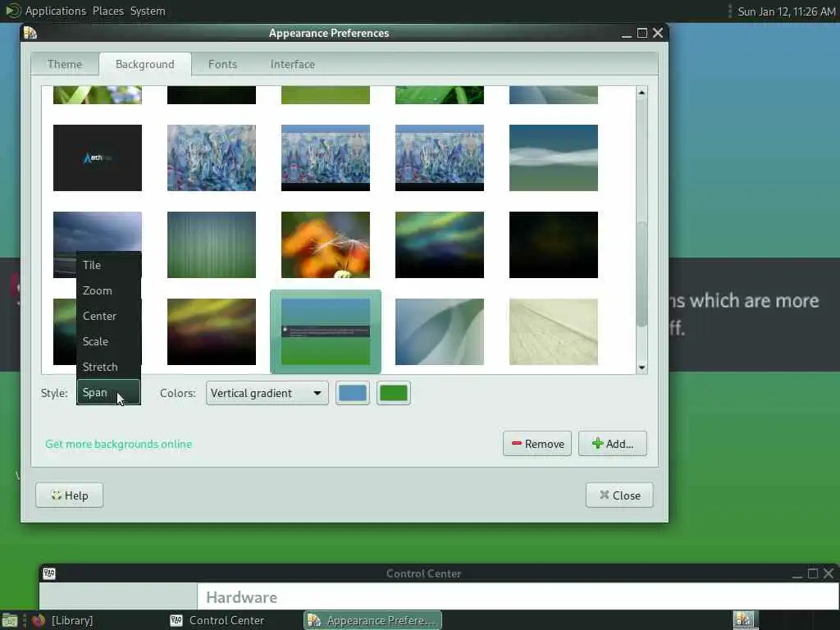Minimize the Appearance Preferences window
The height and width of the screenshot is (630, 840).
(626, 34)
